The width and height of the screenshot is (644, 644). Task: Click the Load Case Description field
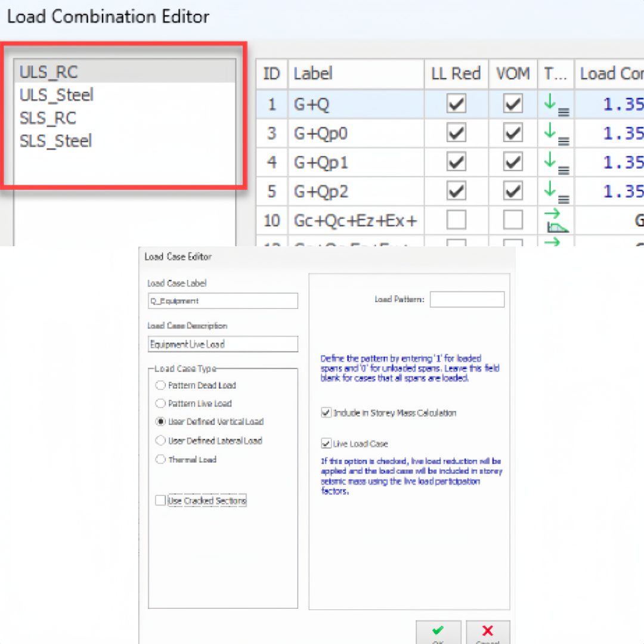pos(223,344)
